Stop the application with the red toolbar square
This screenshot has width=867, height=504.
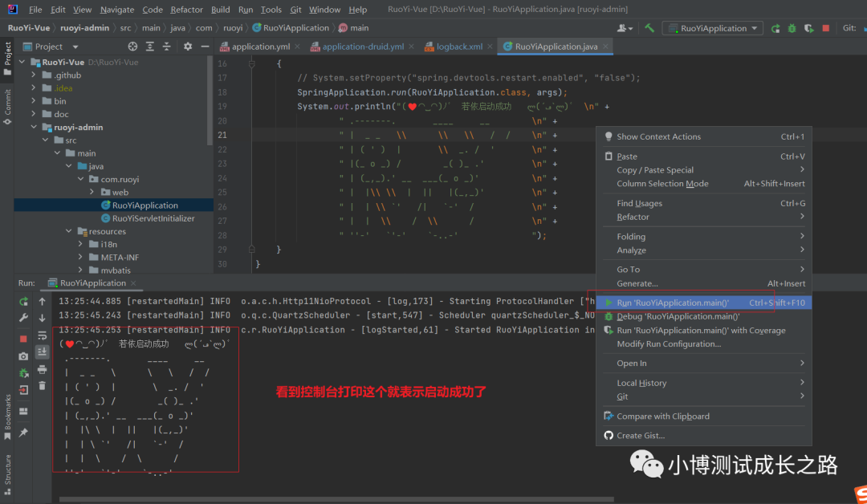(x=825, y=28)
